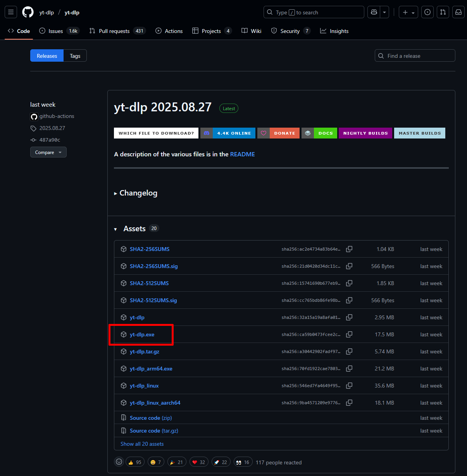The image size is (467, 476).
Task: Expand the Changelog section
Action: pos(136,193)
